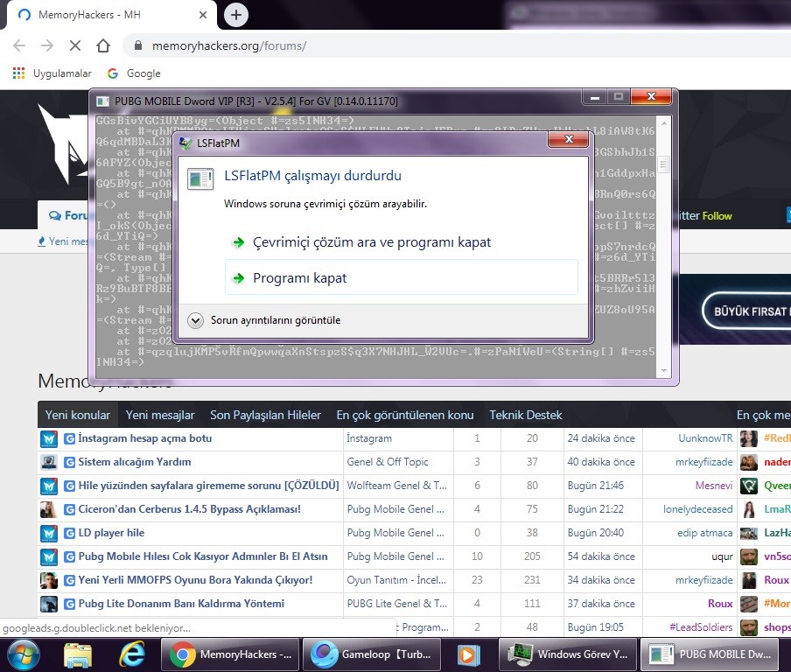Viewport: 791px width, 672px height.
Task: Open 'Hile yüzünden sayfalara girememe sorunu' thread
Action: coord(208,486)
